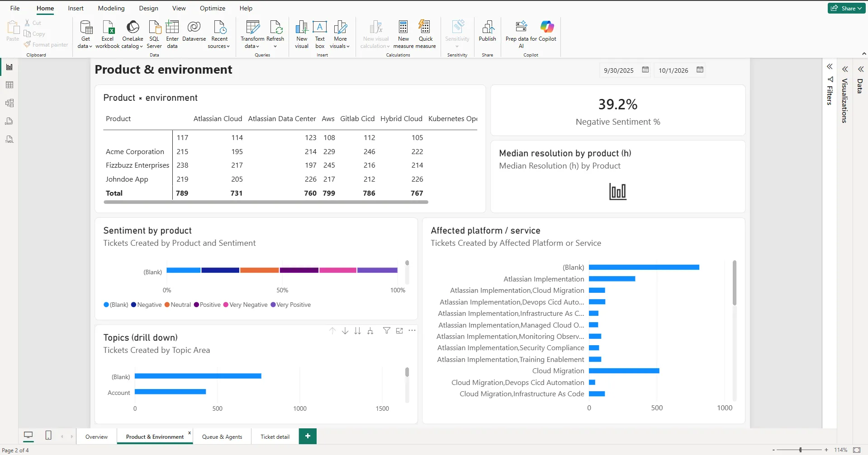Open Dataverse connector

pyautogui.click(x=194, y=31)
